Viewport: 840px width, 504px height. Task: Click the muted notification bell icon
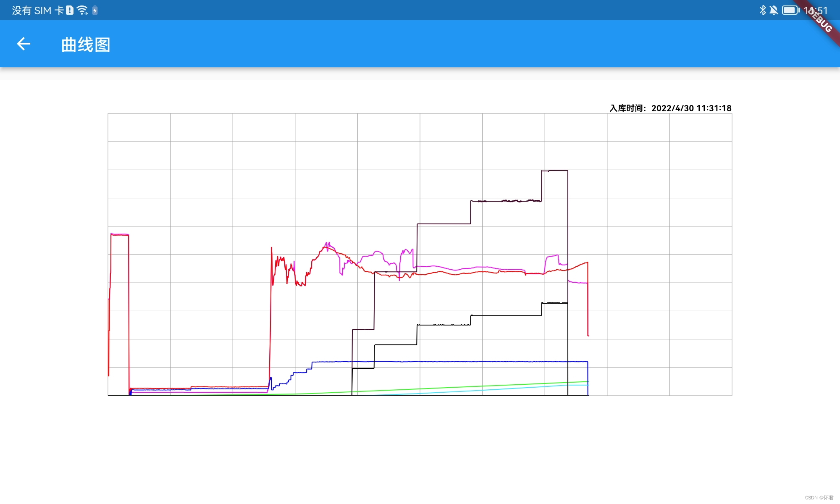774,10
